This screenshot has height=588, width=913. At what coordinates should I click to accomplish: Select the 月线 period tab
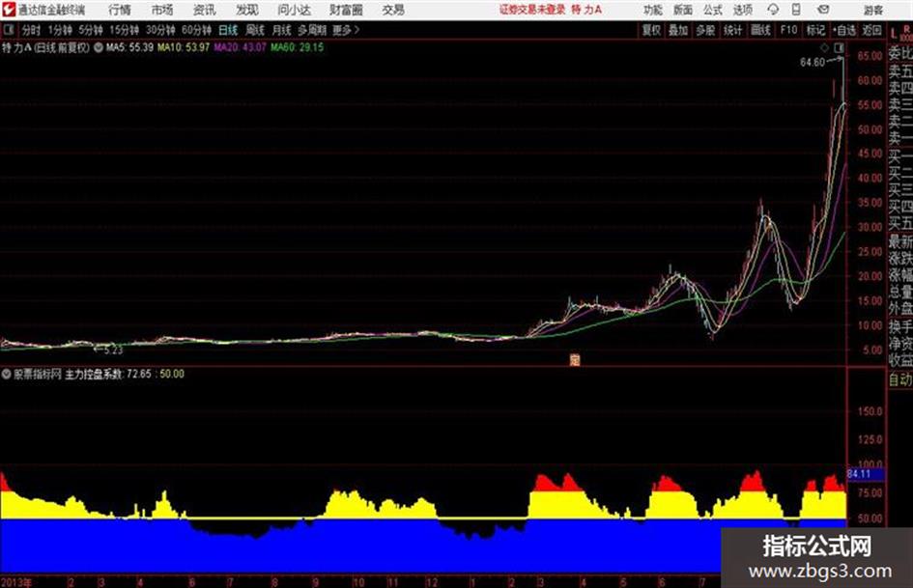pos(282,30)
